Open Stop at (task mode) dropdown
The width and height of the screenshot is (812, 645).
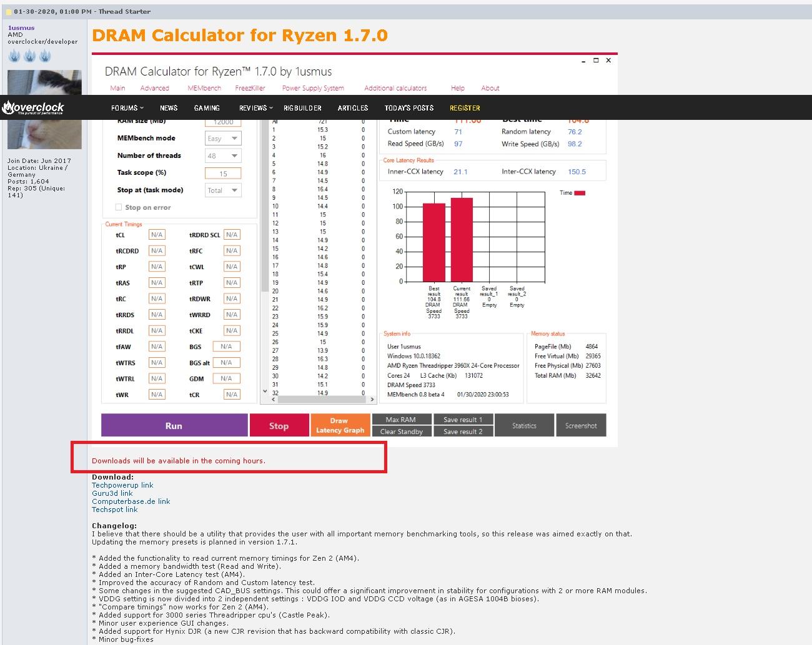[223, 190]
